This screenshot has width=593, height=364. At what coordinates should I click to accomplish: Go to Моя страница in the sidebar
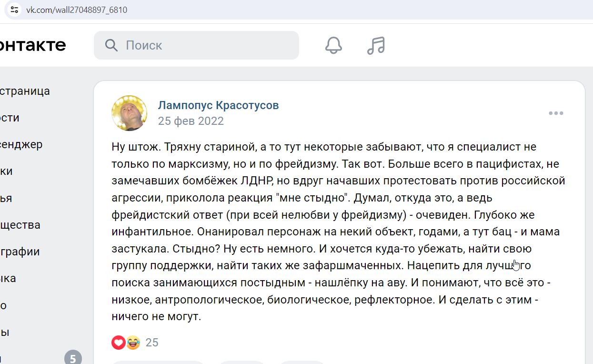click(x=25, y=91)
